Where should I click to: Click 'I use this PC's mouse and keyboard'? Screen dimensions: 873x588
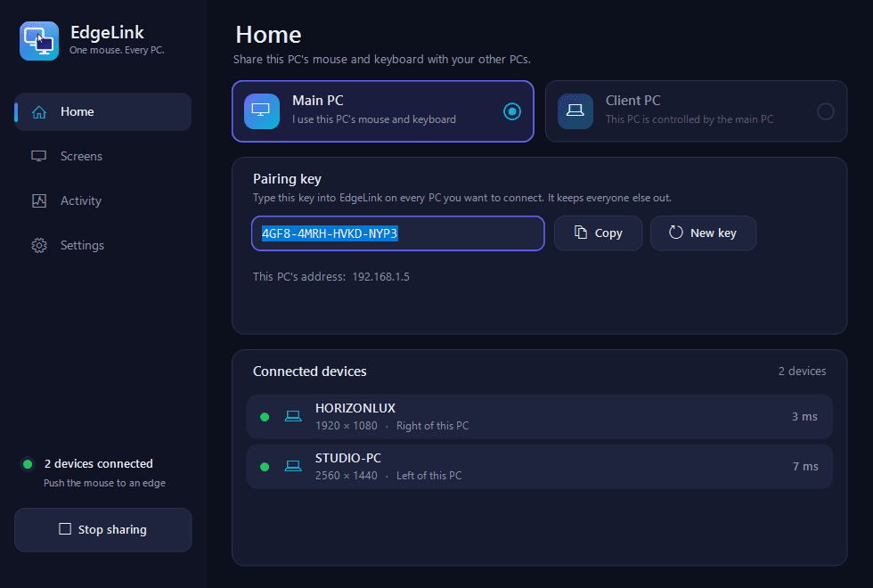[x=374, y=119]
